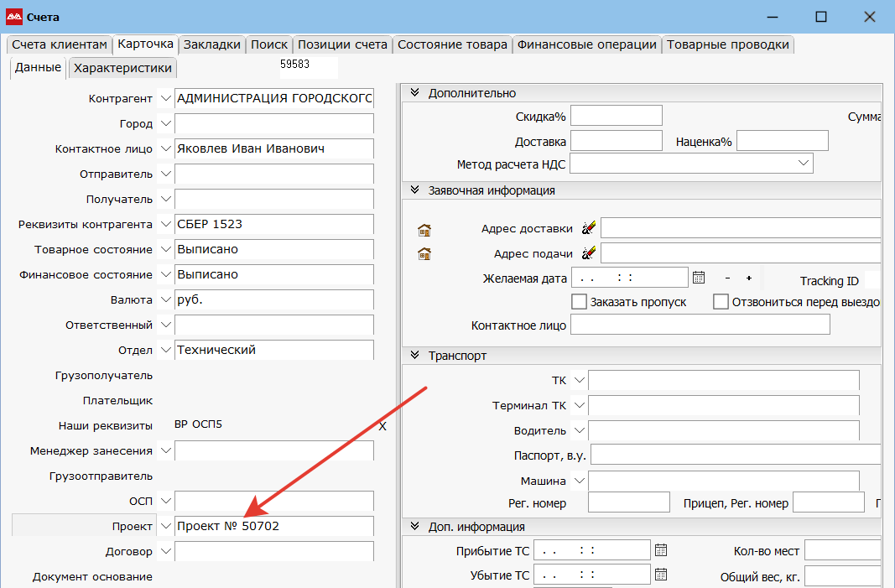Viewport: 895px width, 588px height.
Task: Expand the Контрагент dropdown arrow
Action: tap(165, 98)
